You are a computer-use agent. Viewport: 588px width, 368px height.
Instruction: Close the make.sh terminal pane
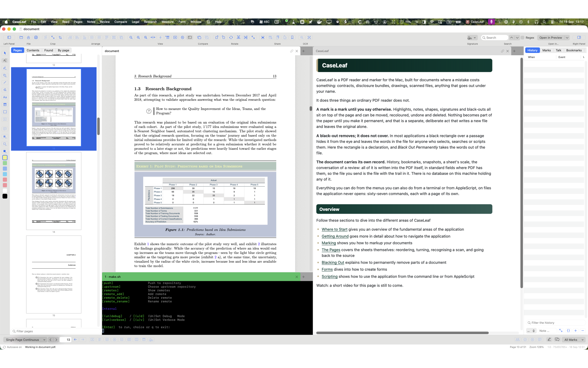click(297, 277)
